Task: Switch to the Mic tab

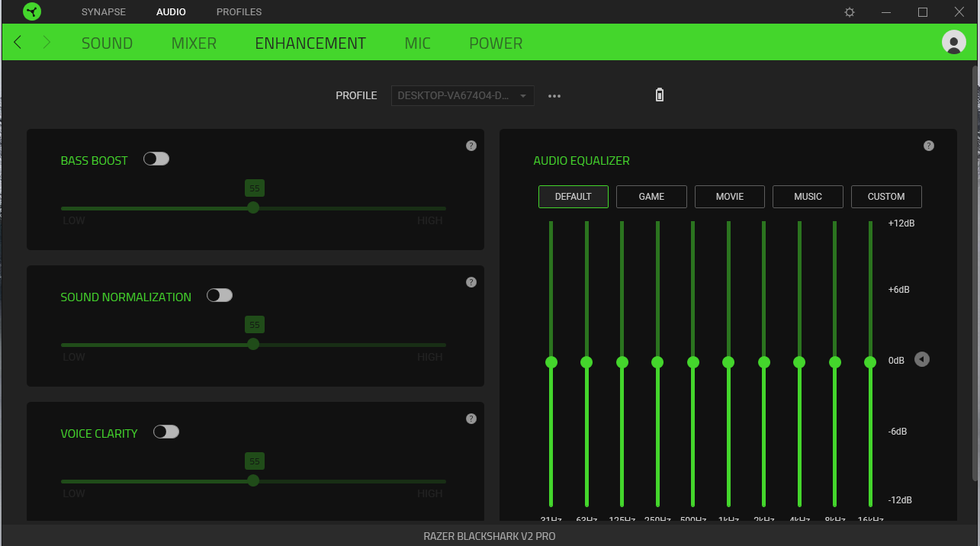Action: click(x=418, y=43)
